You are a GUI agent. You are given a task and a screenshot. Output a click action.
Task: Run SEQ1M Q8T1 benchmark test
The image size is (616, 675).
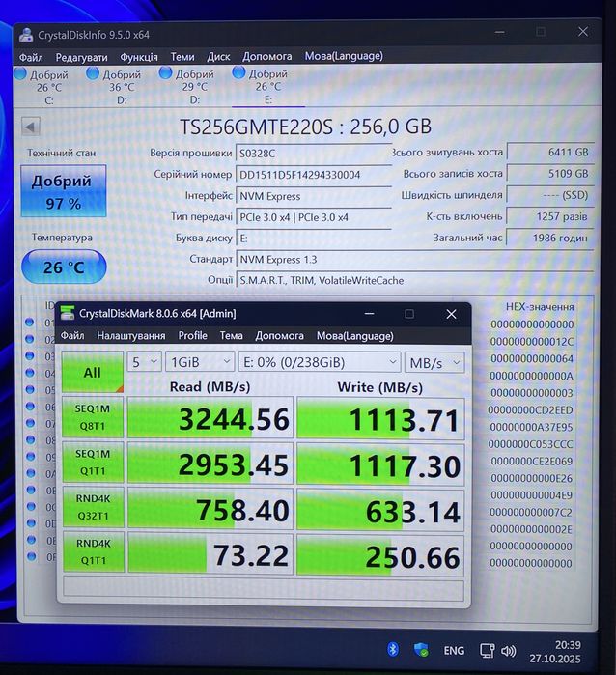tap(93, 417)
